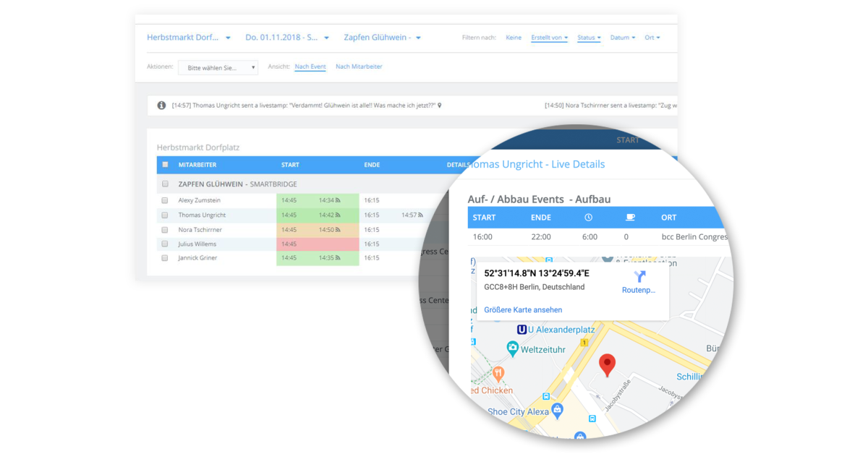Tick the checkbox for Thomas Ungricht
This screenshot has height=454, width=868.
[165, 215]
